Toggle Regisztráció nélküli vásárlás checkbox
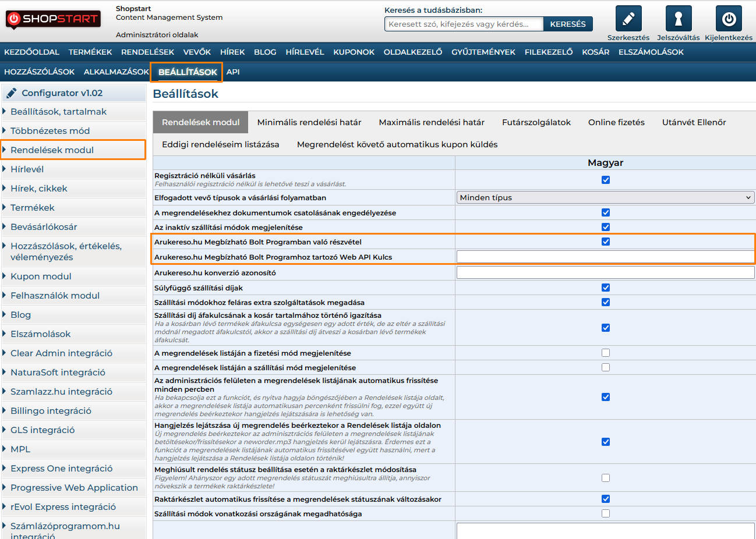This screenshot has width=756, height=539. tap(606, 180)
